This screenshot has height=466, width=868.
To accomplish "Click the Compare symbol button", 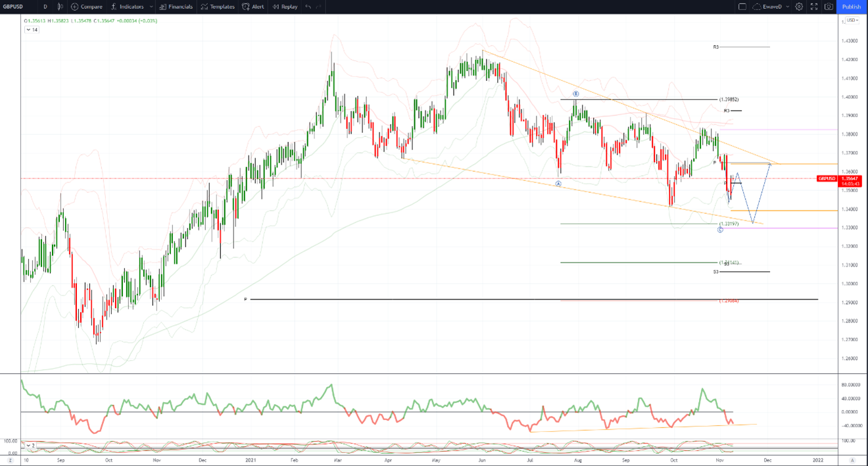I will click(87, 7).
